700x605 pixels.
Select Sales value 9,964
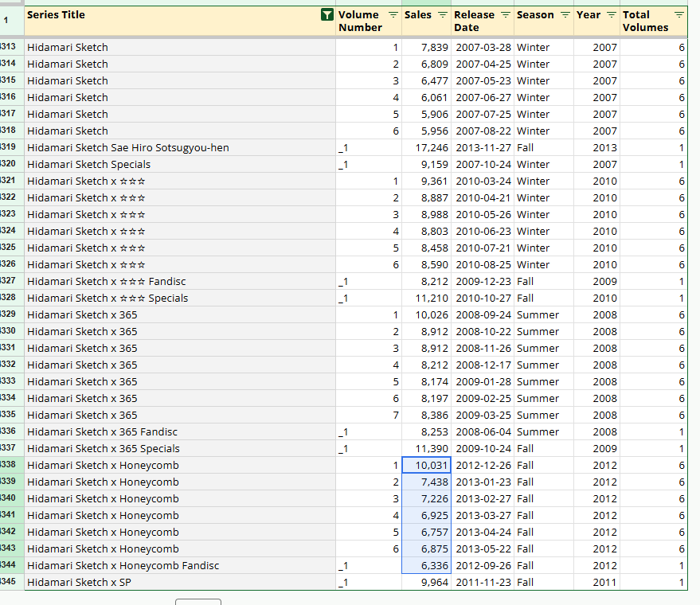coord(426,582)
